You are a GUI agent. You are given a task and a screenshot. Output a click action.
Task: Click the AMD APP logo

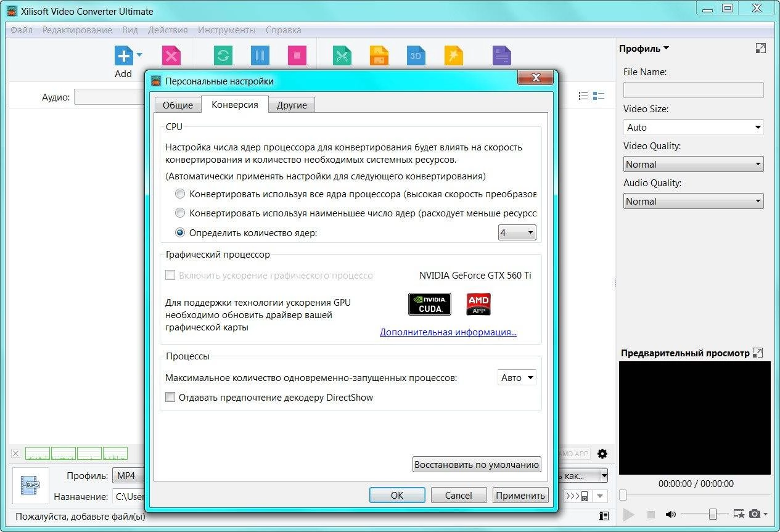click(478, 304)
